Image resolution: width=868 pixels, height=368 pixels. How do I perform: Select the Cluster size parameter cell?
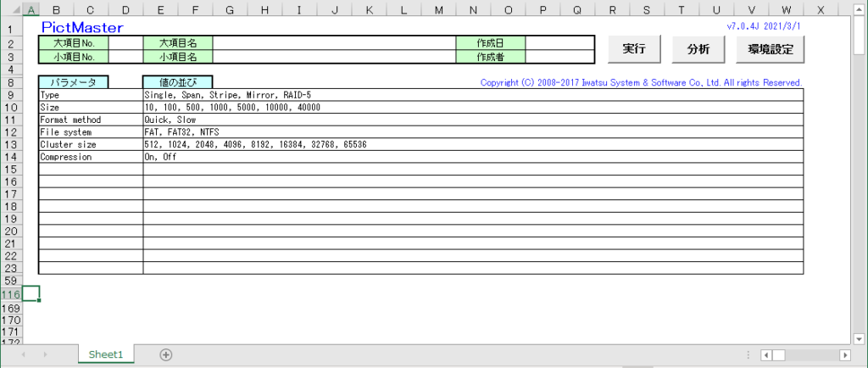90,145
